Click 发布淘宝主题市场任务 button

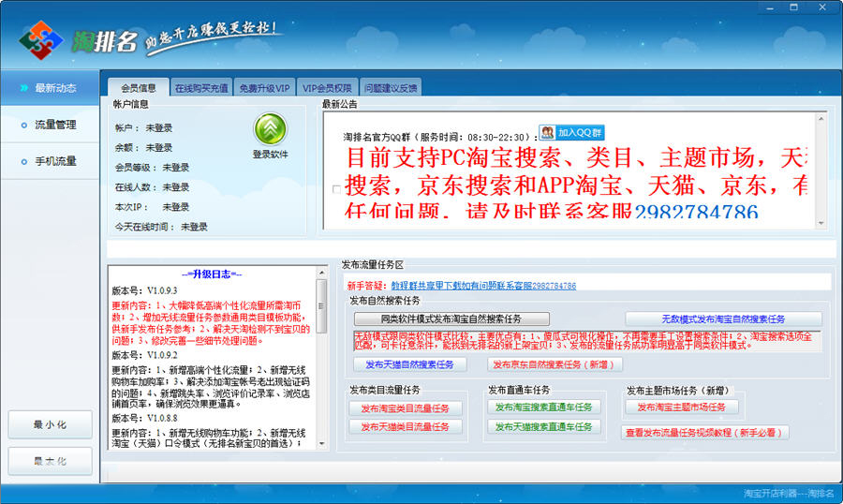682,408
